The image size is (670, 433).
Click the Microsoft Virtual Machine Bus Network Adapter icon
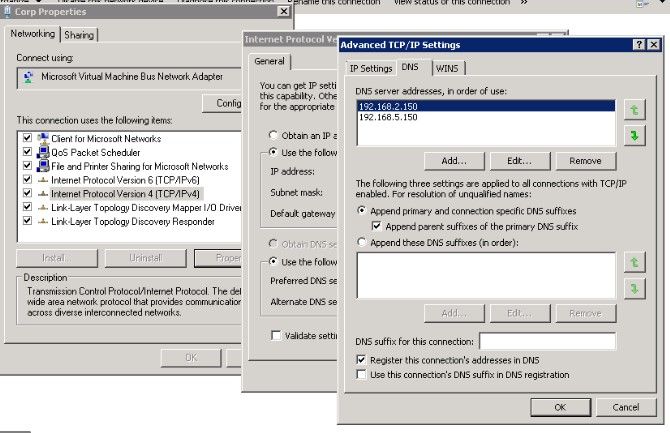25,76
